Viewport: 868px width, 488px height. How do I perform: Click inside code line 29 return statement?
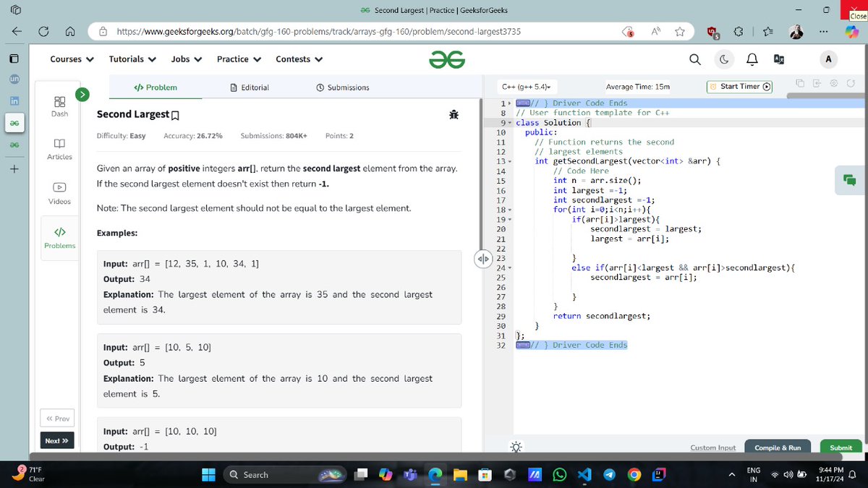[x=601, y=316]
